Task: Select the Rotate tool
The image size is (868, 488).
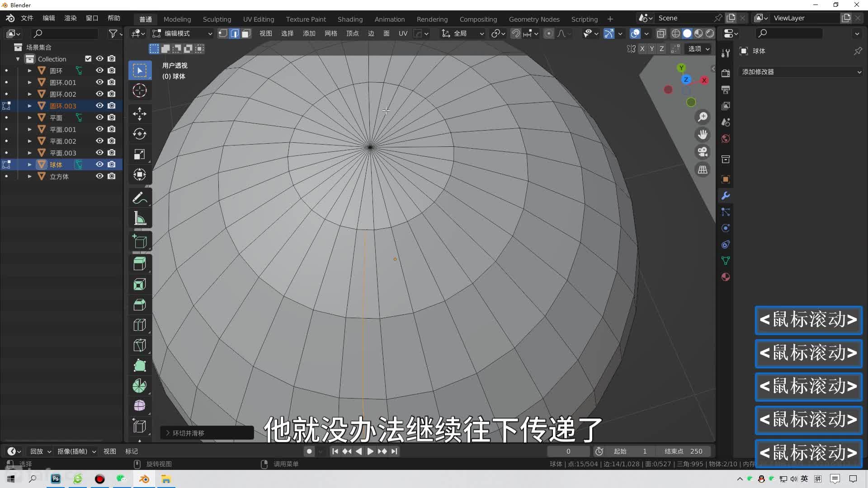Action: (x=140, y=134)
